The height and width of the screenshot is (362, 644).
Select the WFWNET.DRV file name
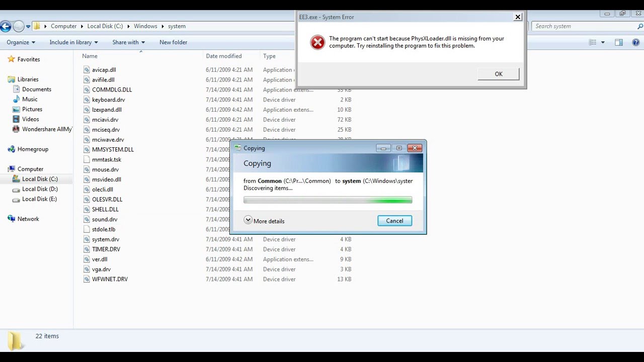coord(110,279)
